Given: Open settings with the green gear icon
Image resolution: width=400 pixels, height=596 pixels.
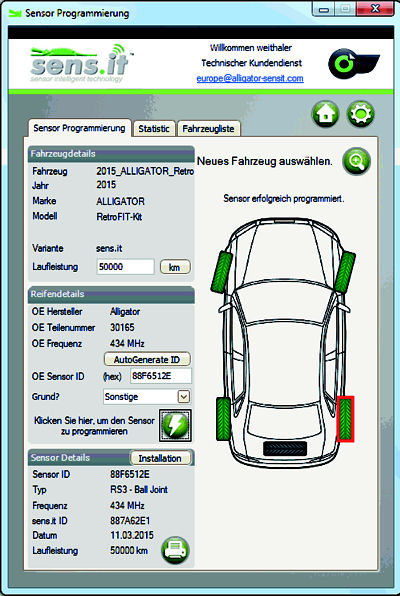Looking at the screenshot, I should click(x=360, y=114).
